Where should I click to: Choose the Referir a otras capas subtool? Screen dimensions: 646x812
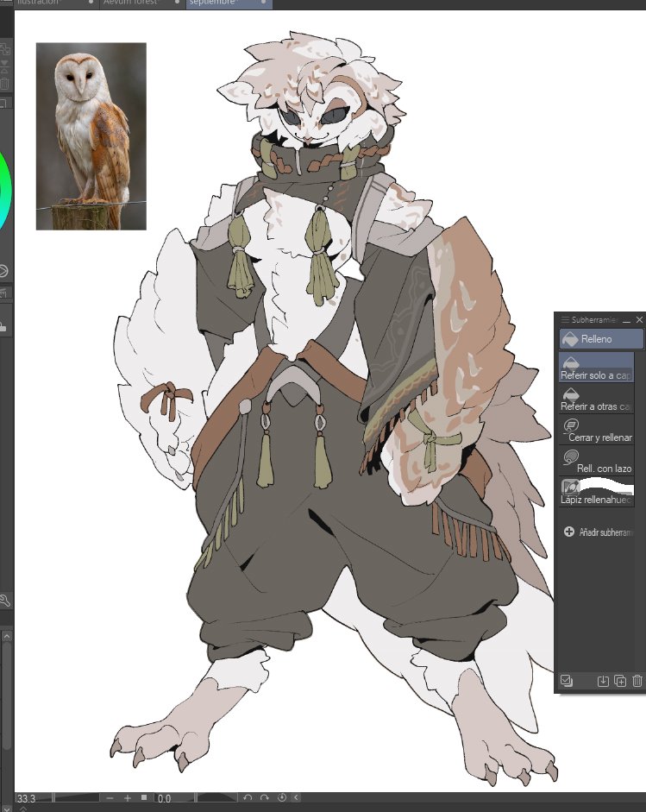(596, 399)
